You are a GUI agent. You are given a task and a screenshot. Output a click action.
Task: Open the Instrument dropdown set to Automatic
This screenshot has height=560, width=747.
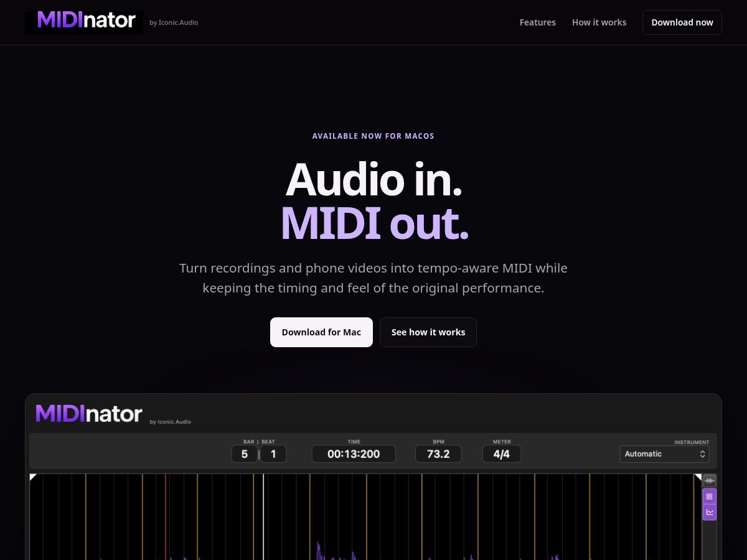pyautogui.click(x=664, y=454)
